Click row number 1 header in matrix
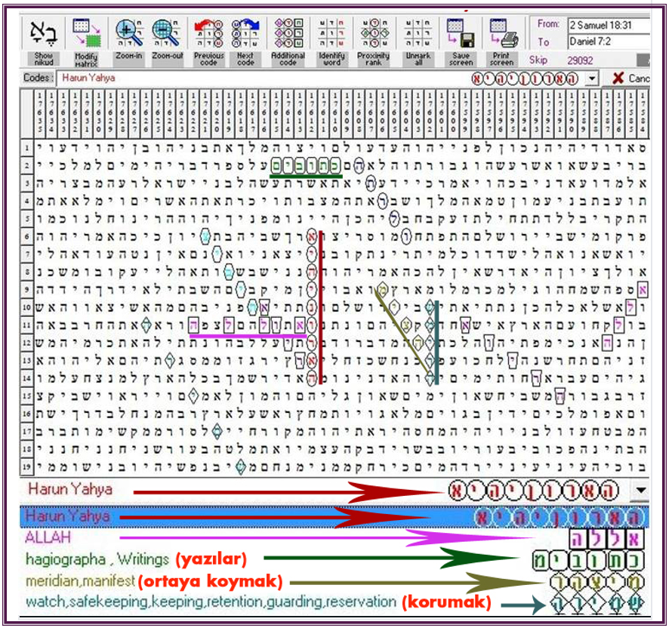This screenshot has height=628, width=672. click(x=26, y=148)
